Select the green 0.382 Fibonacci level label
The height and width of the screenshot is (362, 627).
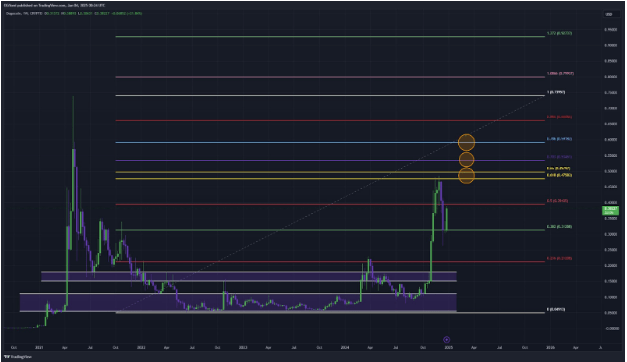point(559,227)
